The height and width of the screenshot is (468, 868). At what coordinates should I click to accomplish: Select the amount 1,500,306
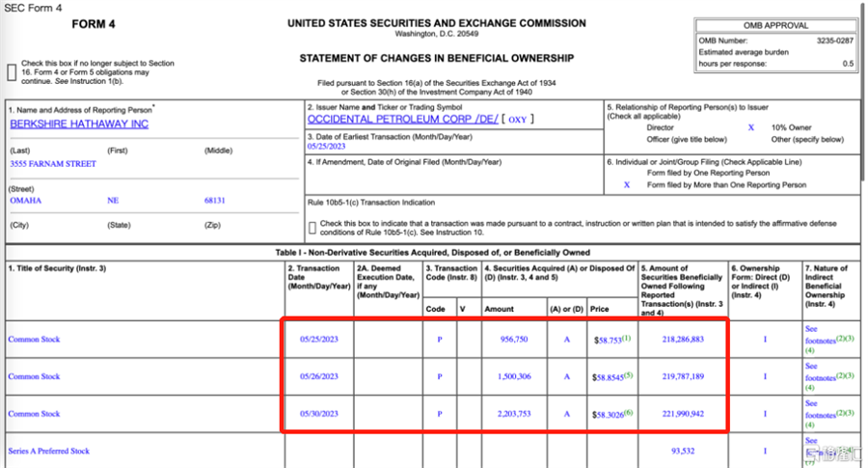(514, 376)
